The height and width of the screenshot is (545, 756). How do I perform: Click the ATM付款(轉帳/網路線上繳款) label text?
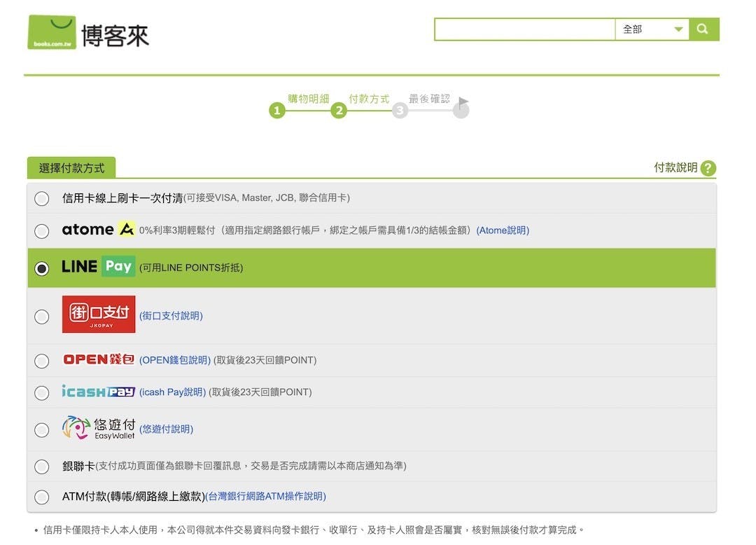(x=134, y=496)
